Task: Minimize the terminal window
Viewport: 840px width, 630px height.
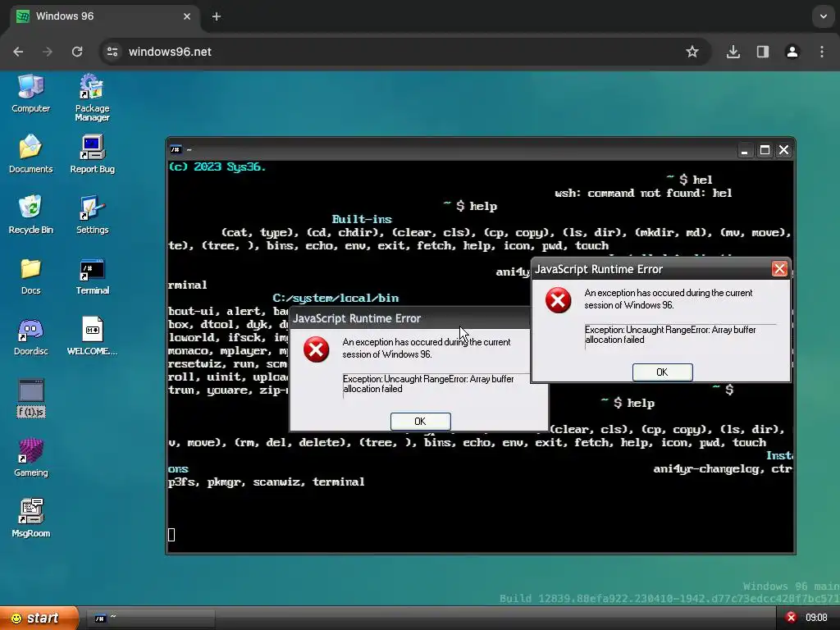Action: 744,151
